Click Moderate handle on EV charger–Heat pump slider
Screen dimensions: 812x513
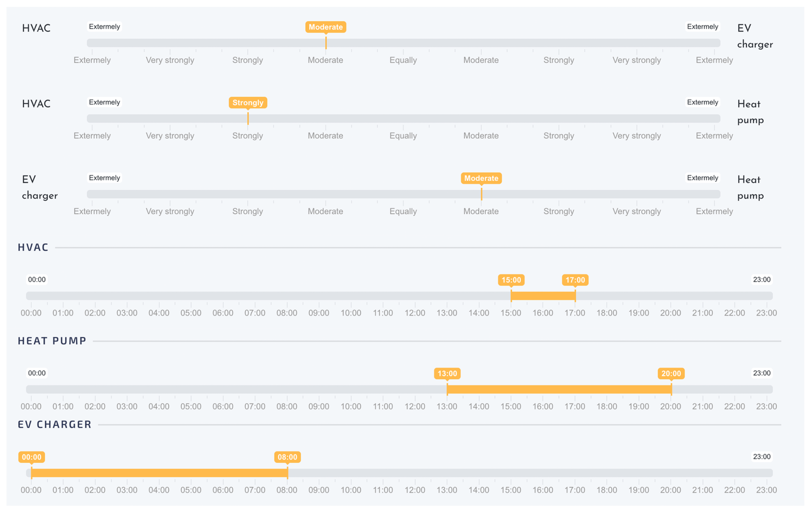pos(481,194)
